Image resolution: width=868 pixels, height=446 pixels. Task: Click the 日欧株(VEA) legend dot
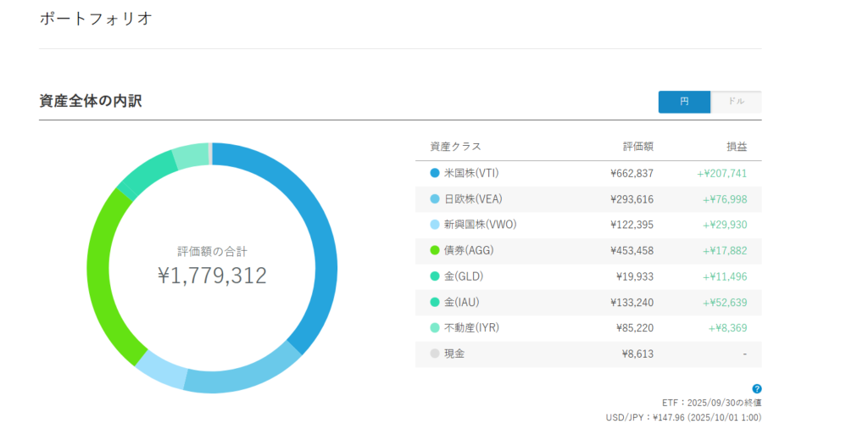click(x=435, y=199)
